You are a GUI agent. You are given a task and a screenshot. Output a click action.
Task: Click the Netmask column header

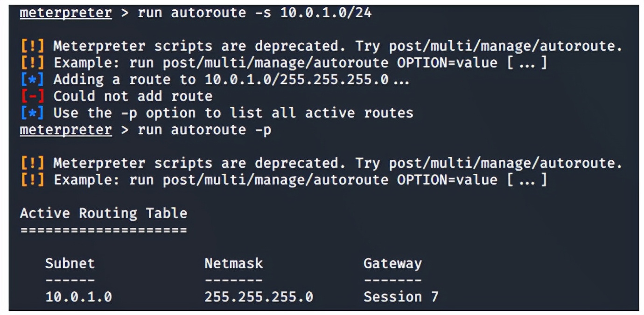[234, 264]
